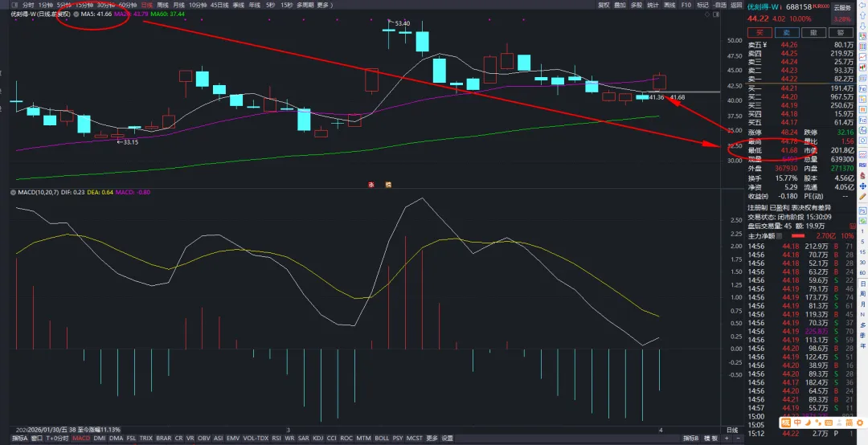Click the pencil drawing icon in right sidebar
This screenshot has width=868, height=445.
[862, 197]
